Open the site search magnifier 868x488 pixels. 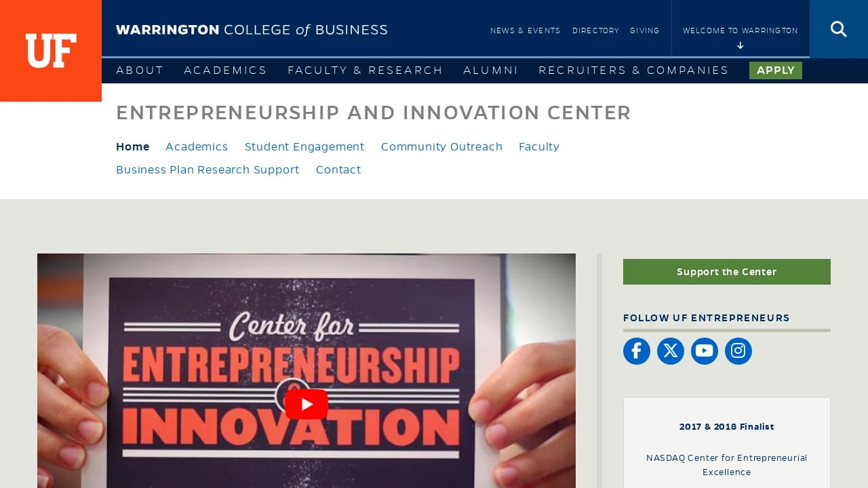[x=838, y=29]
